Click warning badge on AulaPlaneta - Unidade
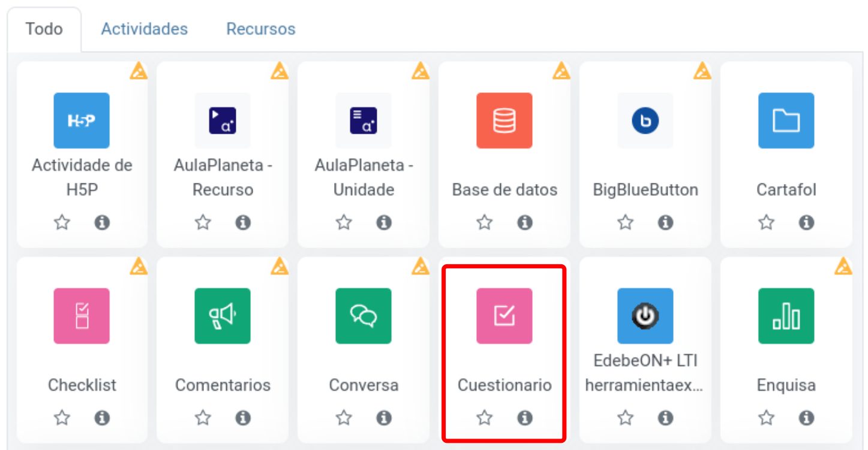This screenshot has height=450, width=868. click(421, 71)
